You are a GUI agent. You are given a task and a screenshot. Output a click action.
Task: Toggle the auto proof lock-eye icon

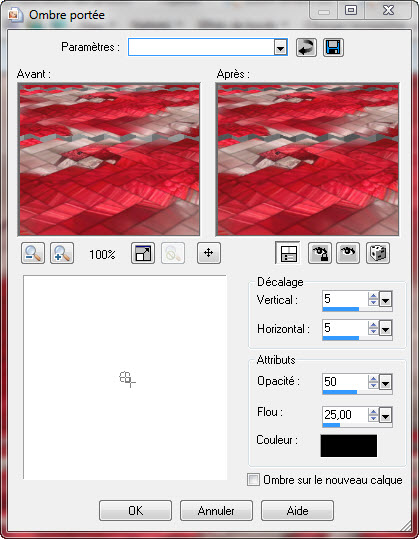coord(320,253)
